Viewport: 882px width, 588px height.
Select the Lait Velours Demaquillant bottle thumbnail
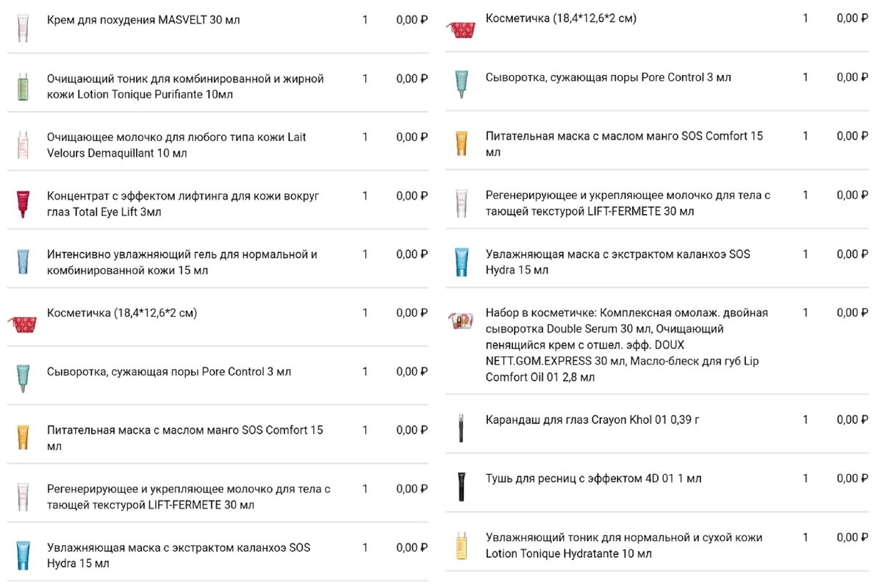tap(22, 146)
